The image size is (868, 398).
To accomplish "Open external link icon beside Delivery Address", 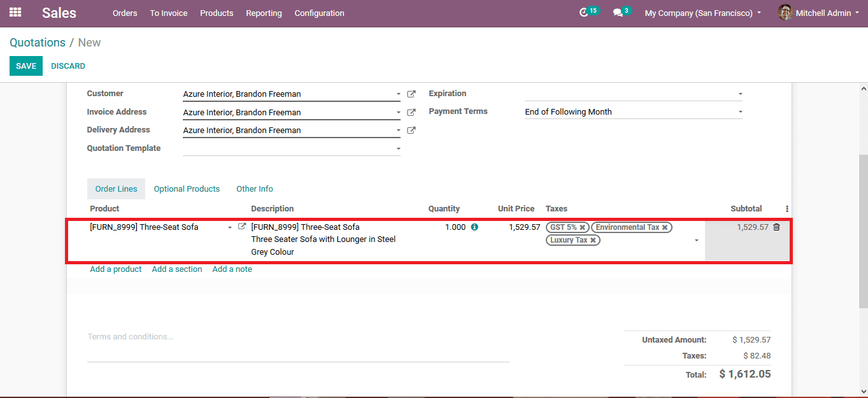I will click(411, 131).
